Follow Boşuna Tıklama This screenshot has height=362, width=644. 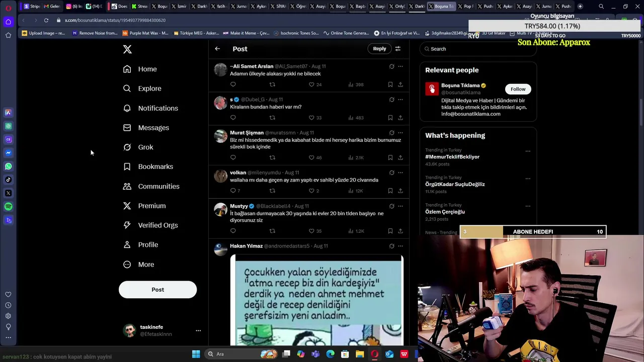pyautogui.click(x=518, y=89)
